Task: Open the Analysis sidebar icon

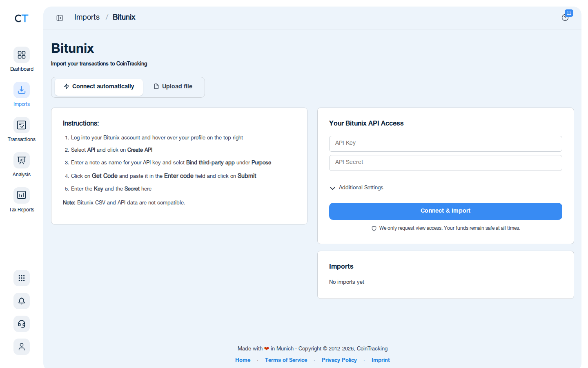Action: pyautogui.click(x=22, y=160)
